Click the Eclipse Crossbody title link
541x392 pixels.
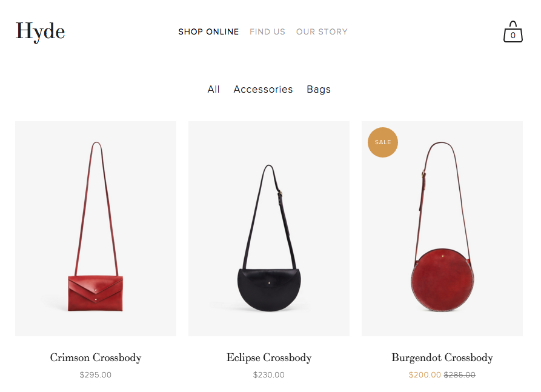[x=269, y=357]
